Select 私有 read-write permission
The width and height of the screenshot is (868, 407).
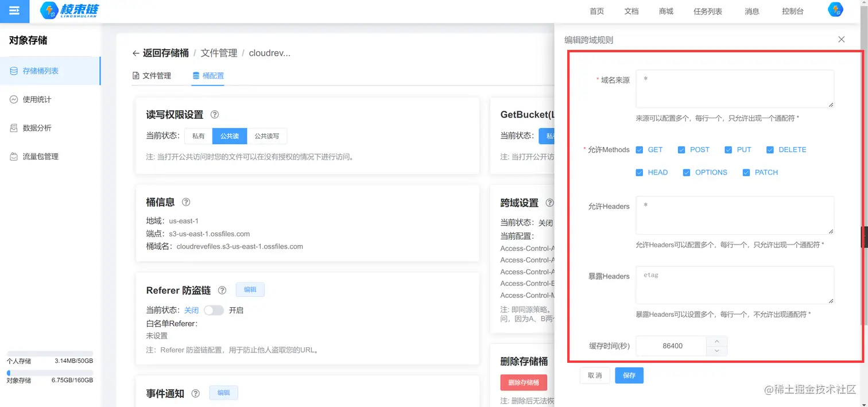[x=199, y=136]
